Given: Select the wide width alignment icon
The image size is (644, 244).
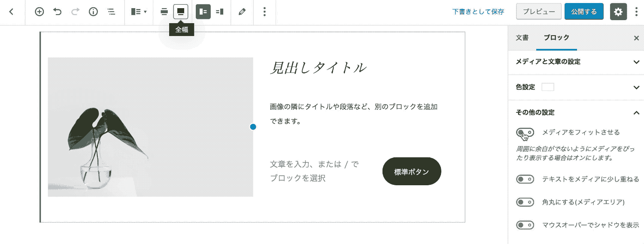Looking at the screenshot, I should [164, 12].
